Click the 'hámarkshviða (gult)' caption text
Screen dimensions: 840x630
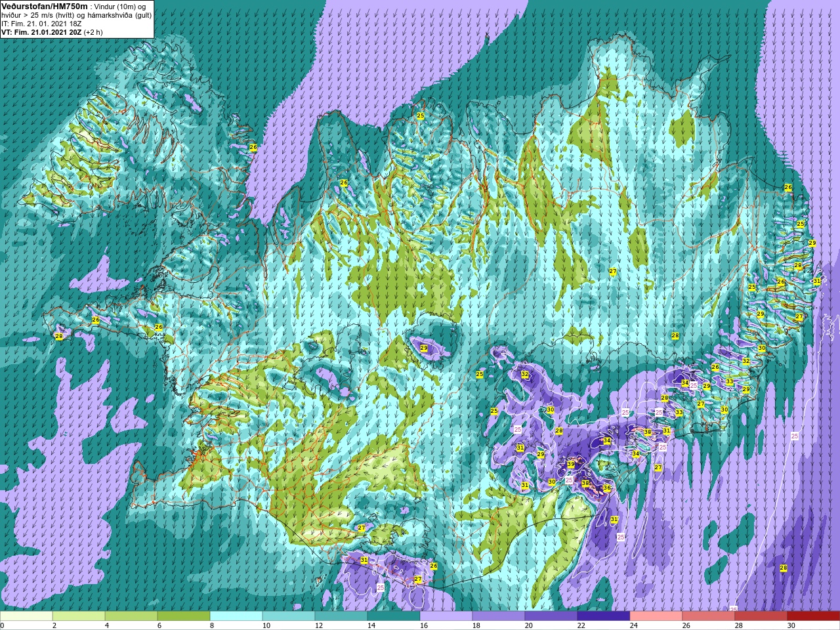point(119,14)
